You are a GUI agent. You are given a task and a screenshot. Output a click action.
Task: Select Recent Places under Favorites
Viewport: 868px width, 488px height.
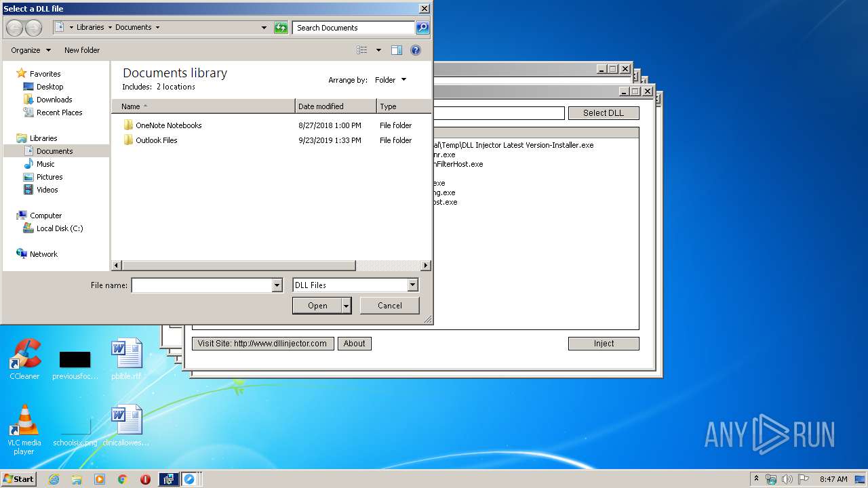[59, 113]
